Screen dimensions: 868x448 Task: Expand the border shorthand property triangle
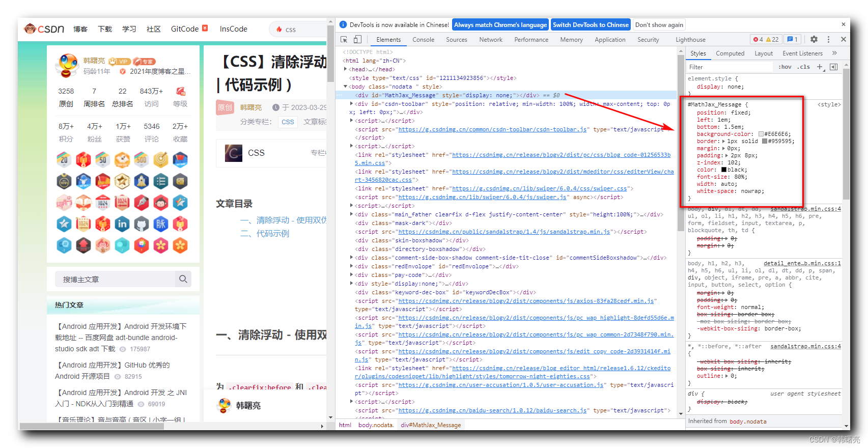723,142
